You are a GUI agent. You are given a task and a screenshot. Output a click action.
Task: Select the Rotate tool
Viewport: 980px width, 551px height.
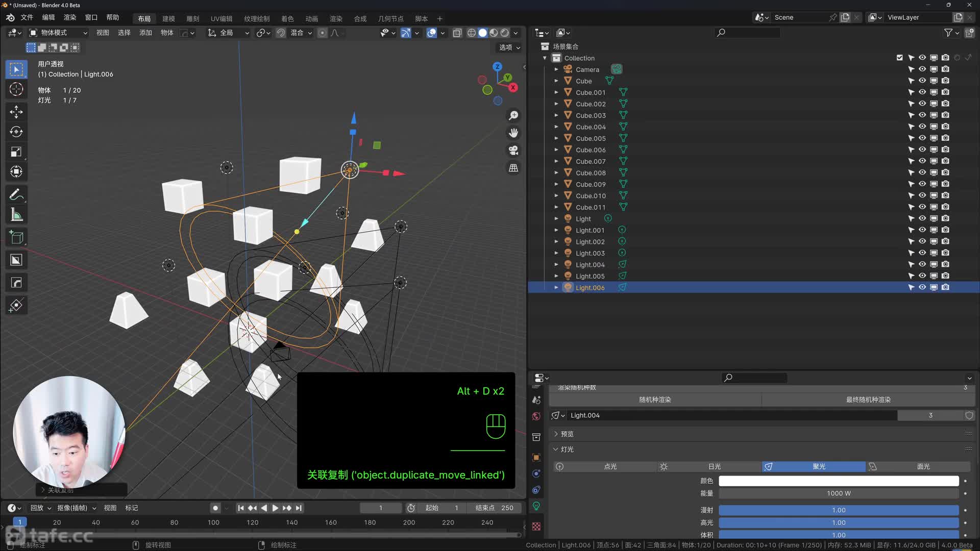coord(16,132)
